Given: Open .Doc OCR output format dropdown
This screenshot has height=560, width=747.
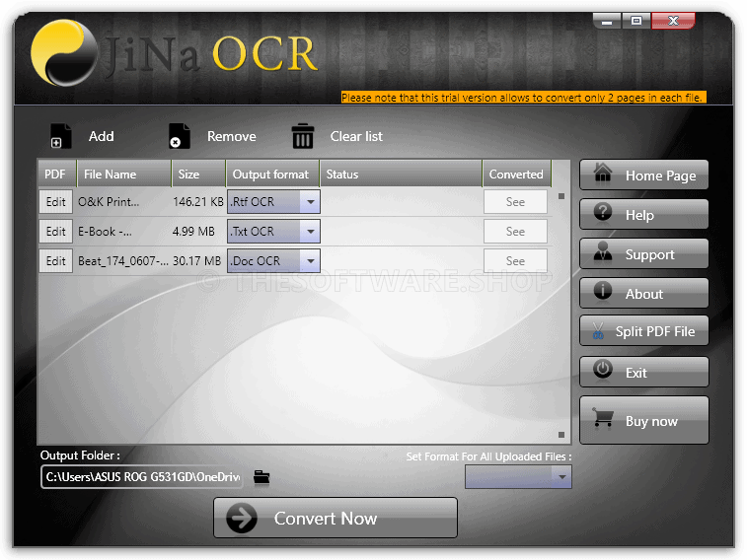Looking at the screenshot, I should tap(273, 260).
